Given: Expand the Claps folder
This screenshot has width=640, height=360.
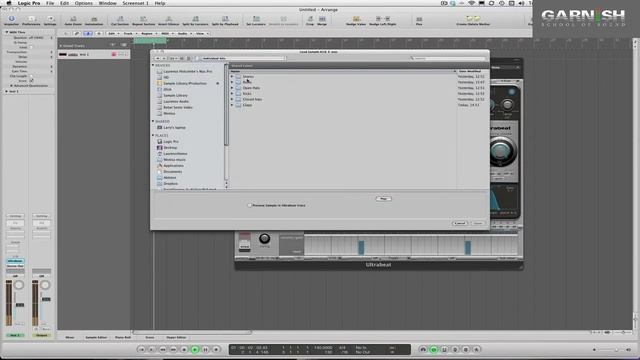Looking at the screenshot, I should coord(232,105).
